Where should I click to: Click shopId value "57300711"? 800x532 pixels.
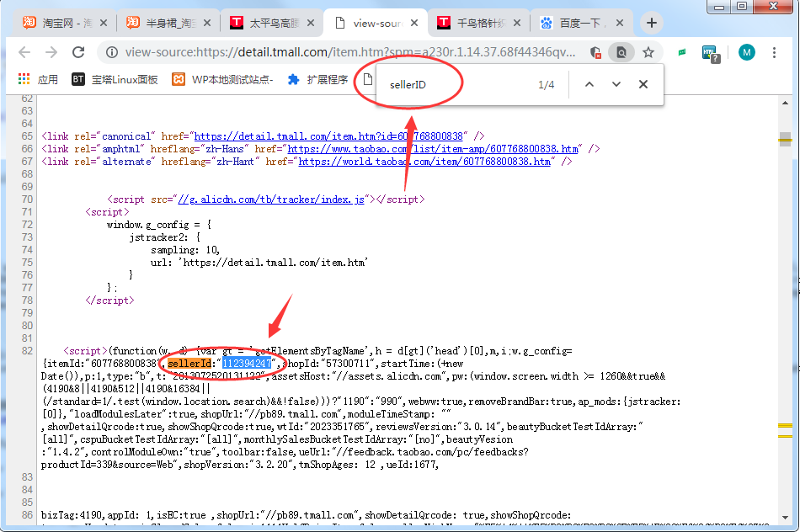(x=349, y=363)
